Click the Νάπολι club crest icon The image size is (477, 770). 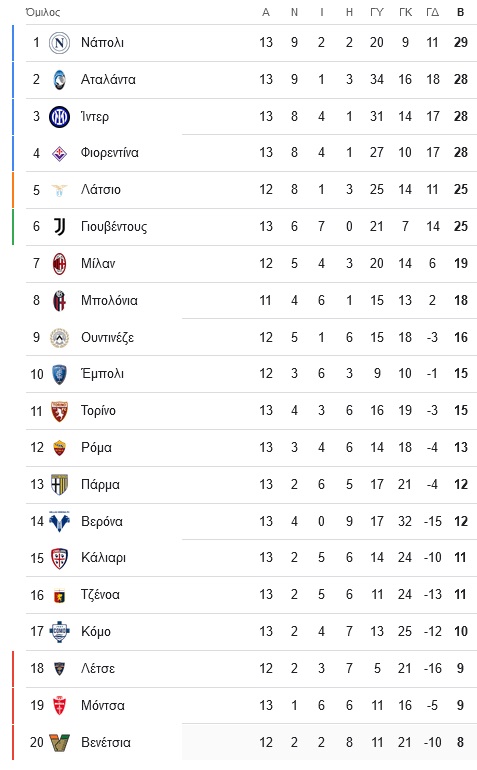point(59,43)
